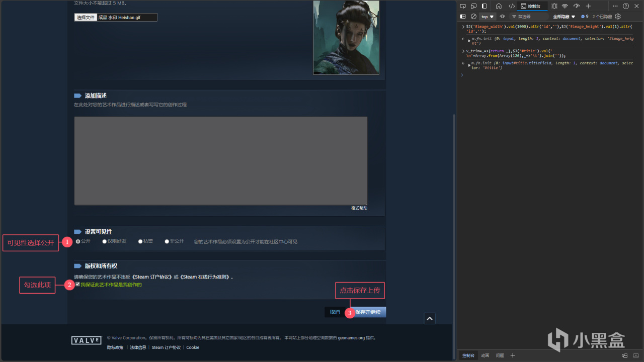Image resolution: width=644 pixels, height=362 pixels.
Task: Click the 版权和所有权 section heading
Action: click(x=101, y=266)
